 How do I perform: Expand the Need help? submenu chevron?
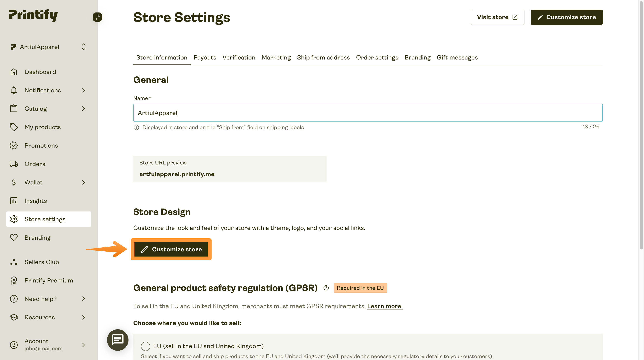point(83,299)
